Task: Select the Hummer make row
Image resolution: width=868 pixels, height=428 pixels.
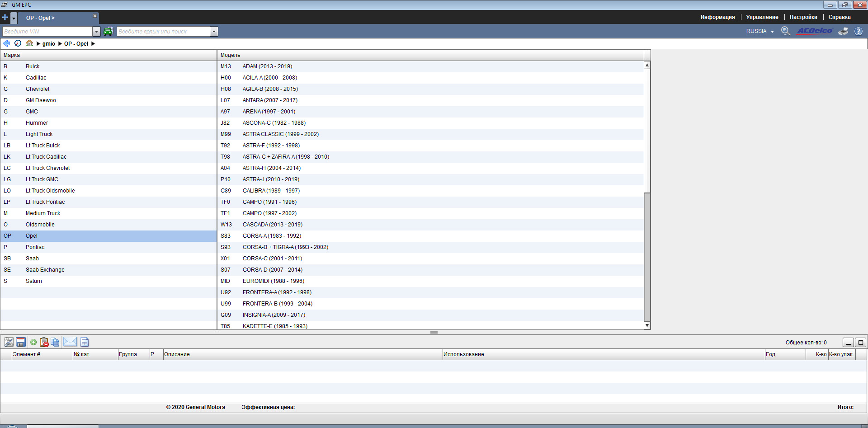Action: 108,123
